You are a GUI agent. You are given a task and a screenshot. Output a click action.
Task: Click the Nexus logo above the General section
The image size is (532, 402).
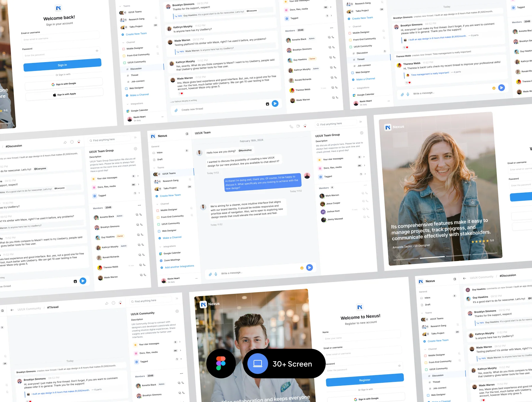coord(153,136)
